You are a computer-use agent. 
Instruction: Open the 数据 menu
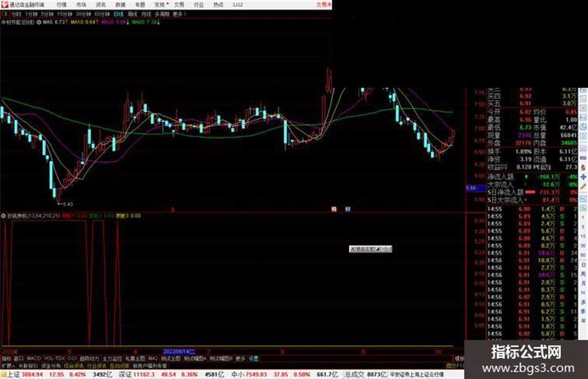point(120,5)
